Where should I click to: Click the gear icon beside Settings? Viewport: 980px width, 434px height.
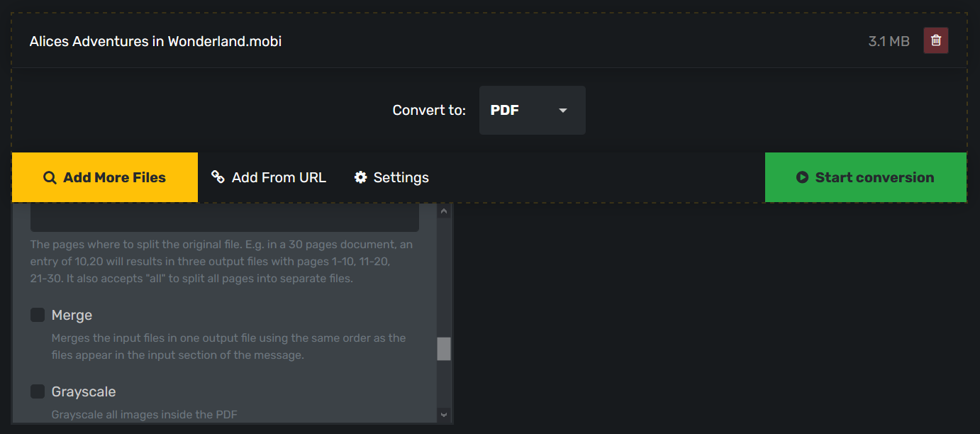(x=361, y=177)
